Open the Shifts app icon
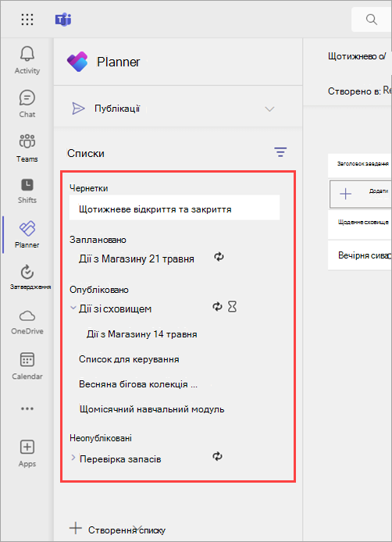 27,185
